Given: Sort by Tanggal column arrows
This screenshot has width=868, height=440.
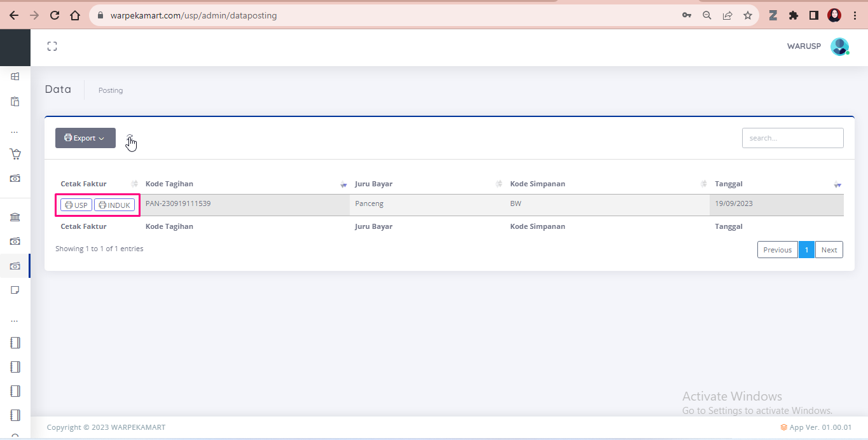Looking at the screenshot, I should (x=837, y=184).
